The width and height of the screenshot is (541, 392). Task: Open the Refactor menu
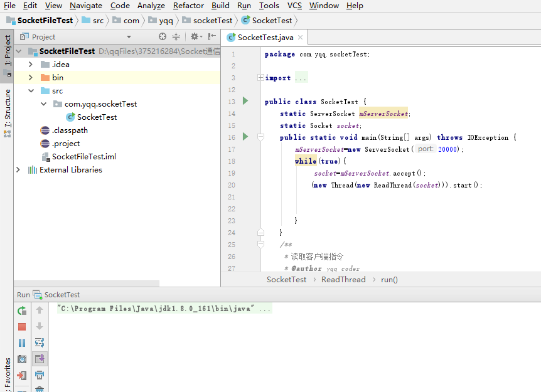tap(188, 6)
